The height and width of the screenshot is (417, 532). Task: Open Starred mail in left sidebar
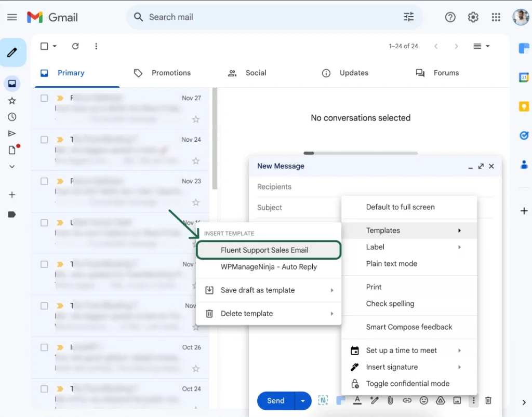(12, 101)
